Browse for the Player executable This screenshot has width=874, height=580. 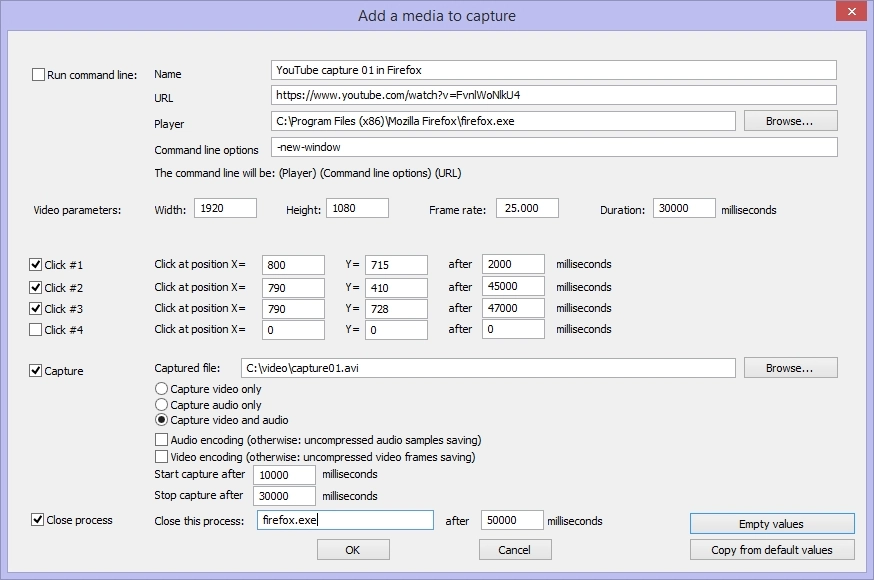(x=790, y=121)
